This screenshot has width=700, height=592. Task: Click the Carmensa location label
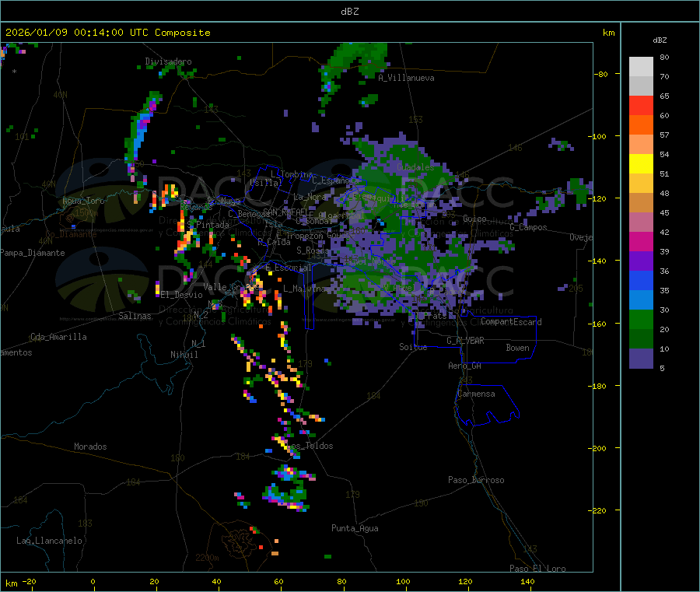(x=476, y=394)
